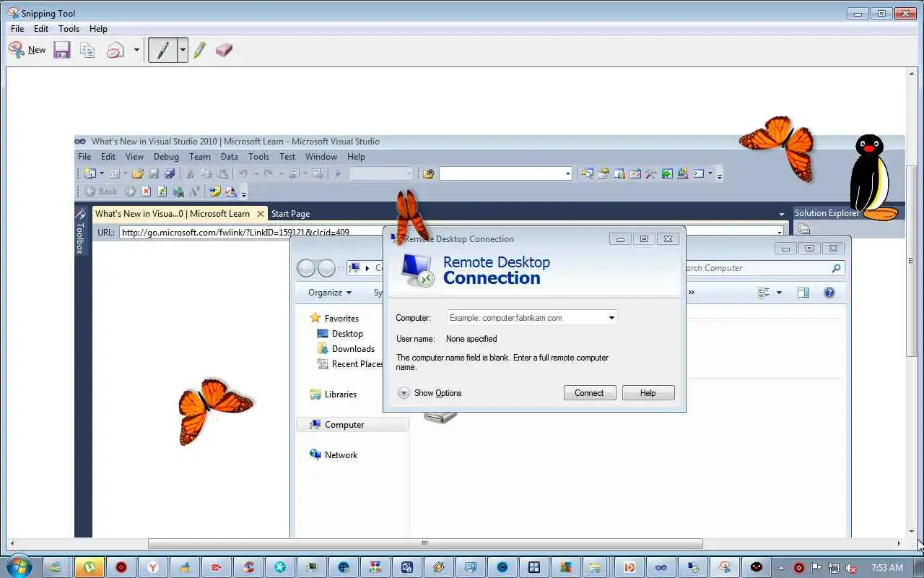Open Visual Studio's Debug menu
This screenshot has width=924, height=578.
[x=166, y=156]
